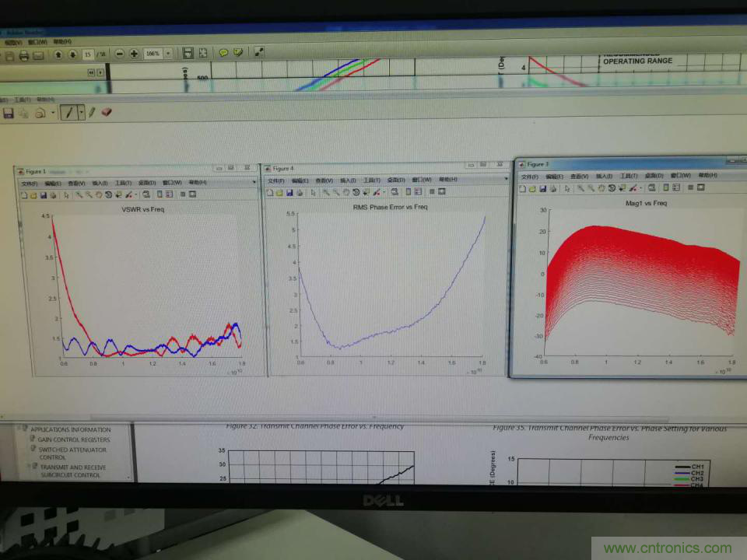Add a sticky note comment
The image size is (747, 560).
pos(223,53)
